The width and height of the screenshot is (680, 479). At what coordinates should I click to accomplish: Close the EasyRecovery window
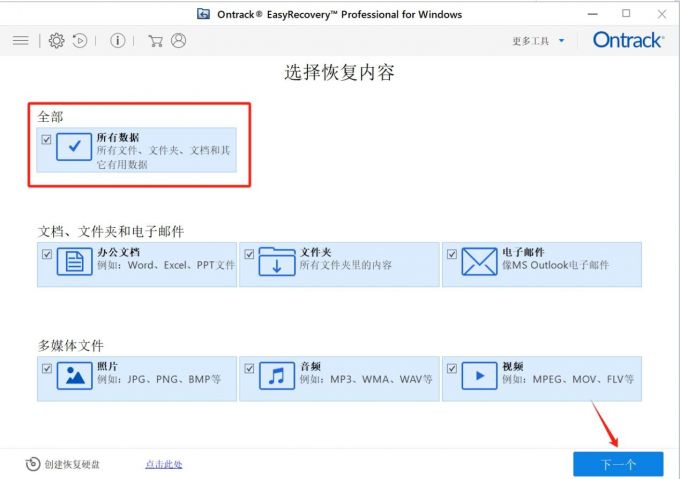tap(662, 14)
